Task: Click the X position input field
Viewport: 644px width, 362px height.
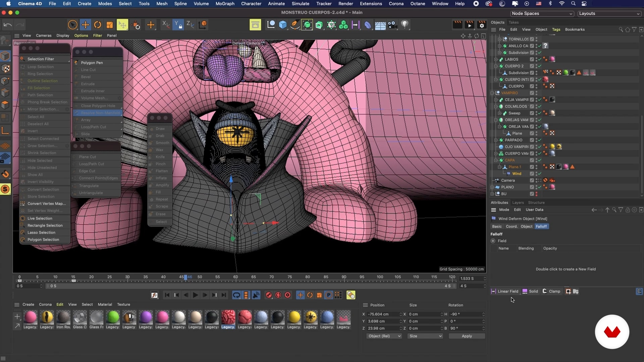Action: pos(382,314)
